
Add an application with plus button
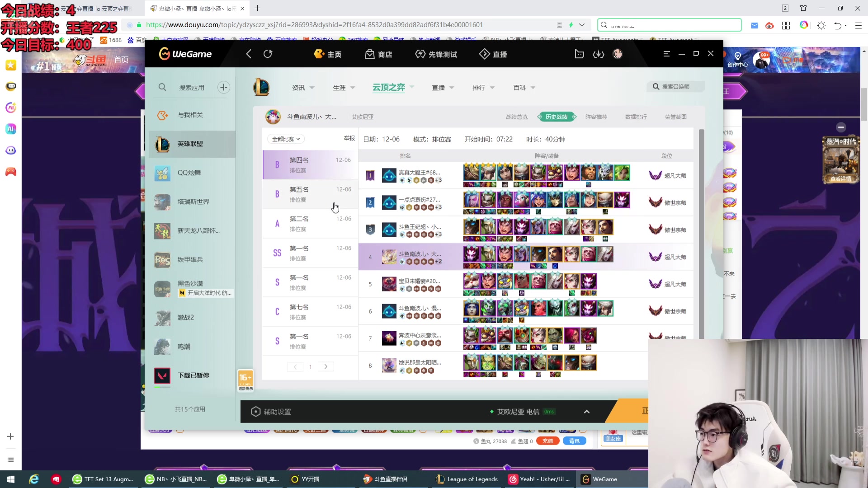coord(224,87)
